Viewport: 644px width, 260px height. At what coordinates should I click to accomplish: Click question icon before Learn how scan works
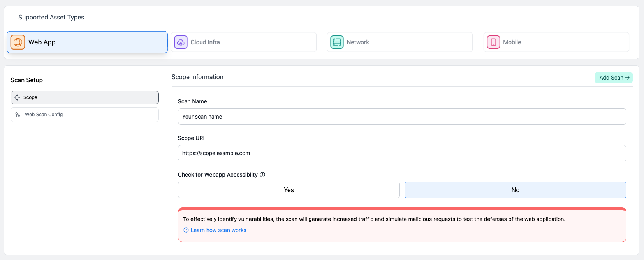coord(186,230)
